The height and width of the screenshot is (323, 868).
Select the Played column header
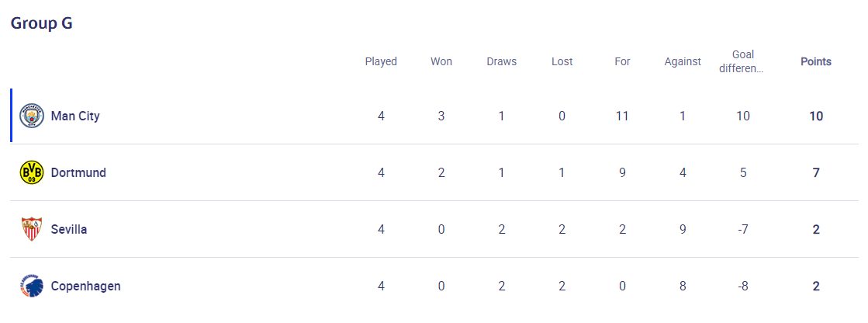[381, 61]
